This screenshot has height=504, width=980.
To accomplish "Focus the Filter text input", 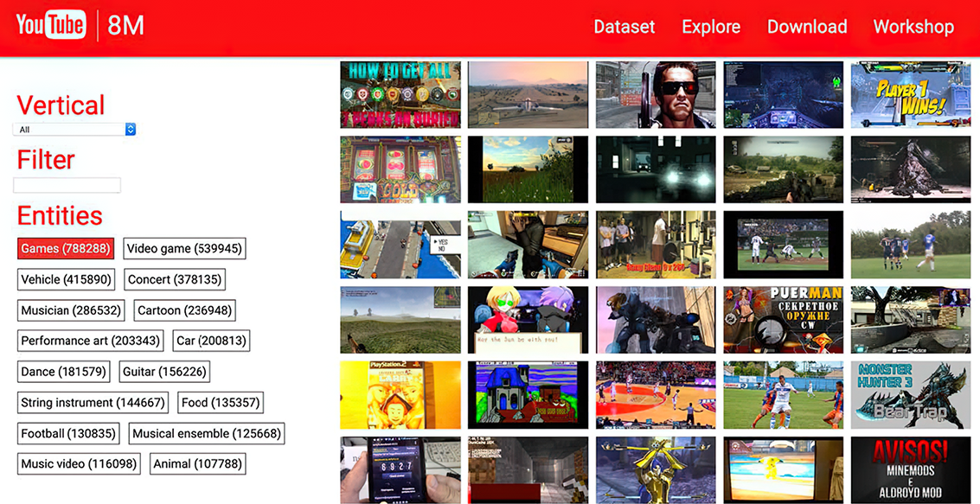I will tap(67, 185).
